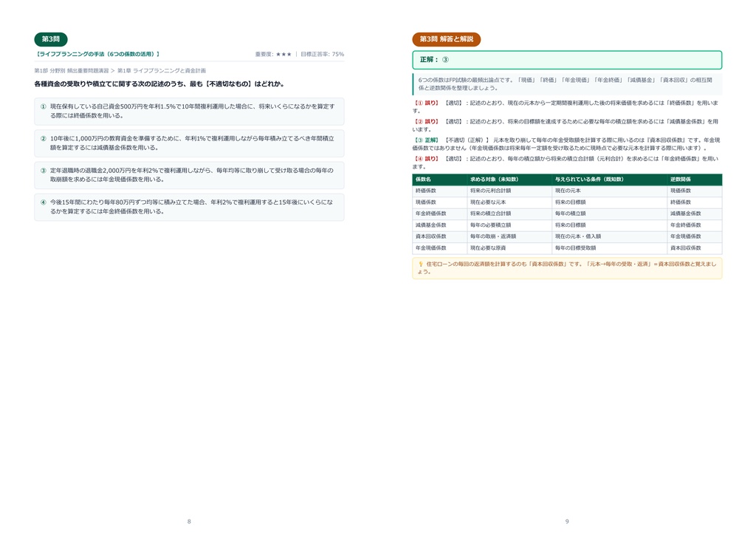Choose option ① about 自己資金500万円
The width and height of the screenshot is (756, 535).
pyautogui.click(x=189, y=111)
